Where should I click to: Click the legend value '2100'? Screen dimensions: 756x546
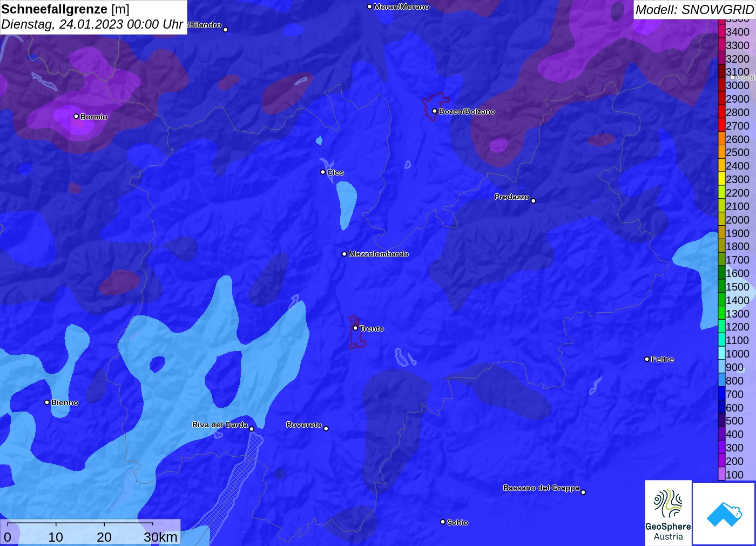click(x=738, y=206)
